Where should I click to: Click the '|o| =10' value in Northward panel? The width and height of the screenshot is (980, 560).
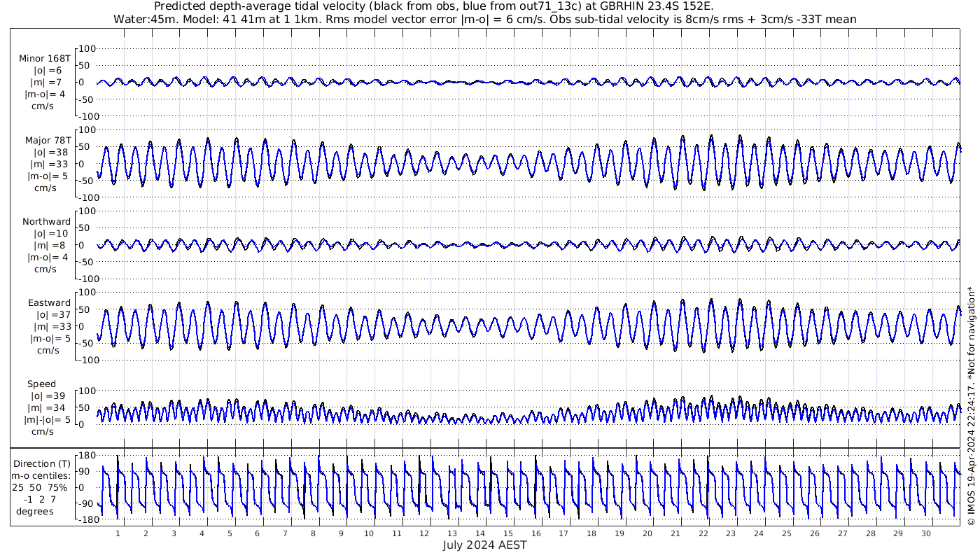[x=50, y=233]
